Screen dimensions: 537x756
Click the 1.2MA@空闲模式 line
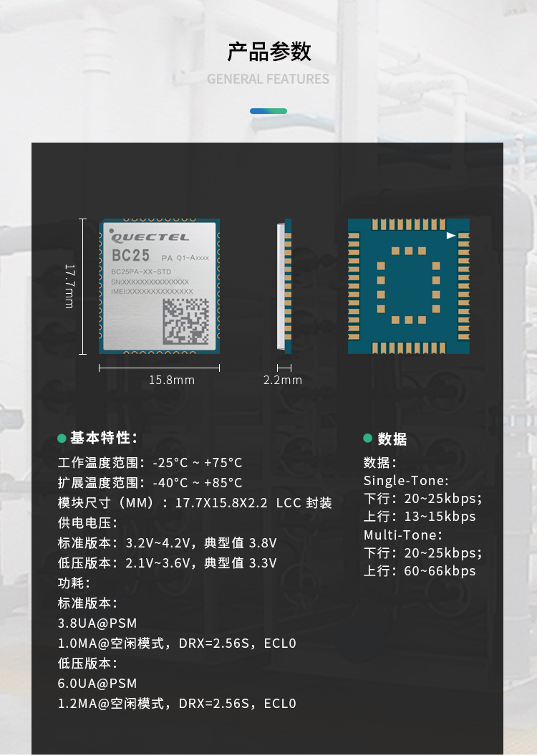pyautogui.click(x=177, y=704)
